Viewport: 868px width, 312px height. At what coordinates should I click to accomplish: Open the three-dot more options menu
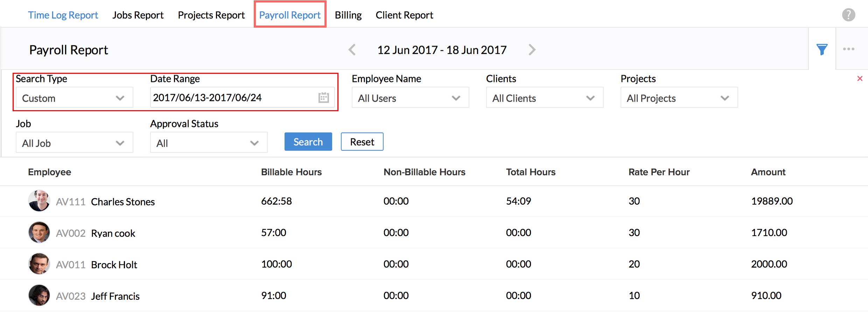click(848, 49)
